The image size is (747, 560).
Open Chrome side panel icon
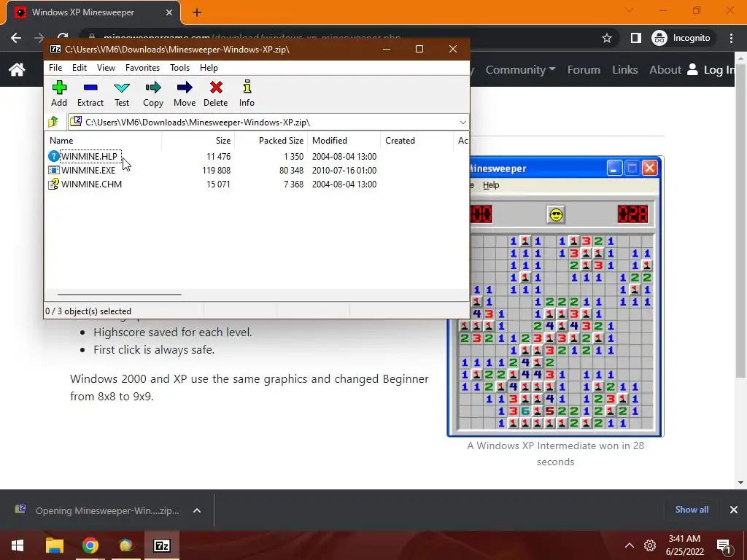tap(635, 38)
